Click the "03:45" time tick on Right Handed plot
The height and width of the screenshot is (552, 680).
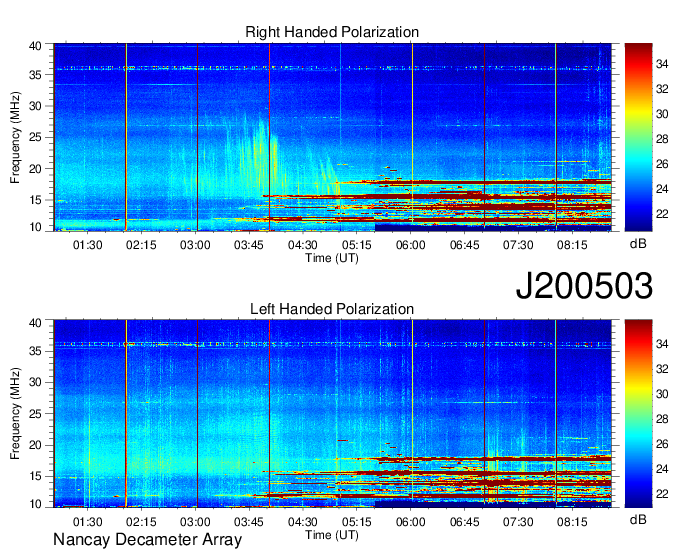249,245
